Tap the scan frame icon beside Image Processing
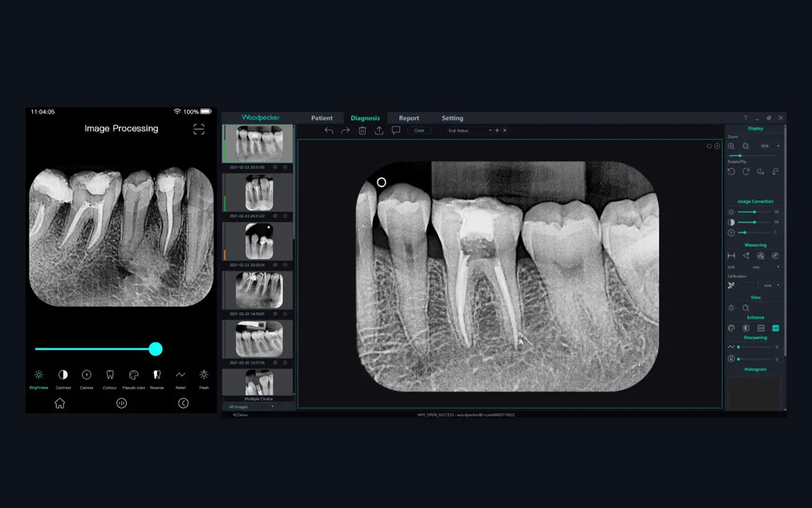Screen dimensions: 812x508 199,129
